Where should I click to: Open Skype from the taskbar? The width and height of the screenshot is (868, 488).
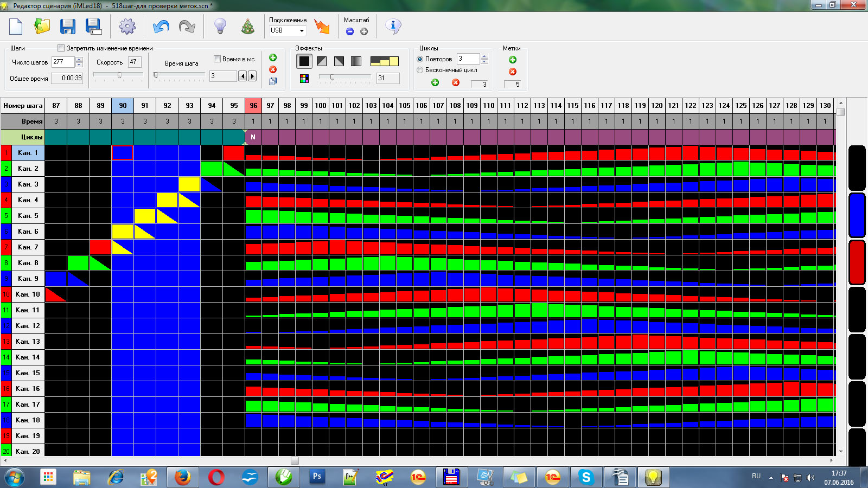click(586, 477)
